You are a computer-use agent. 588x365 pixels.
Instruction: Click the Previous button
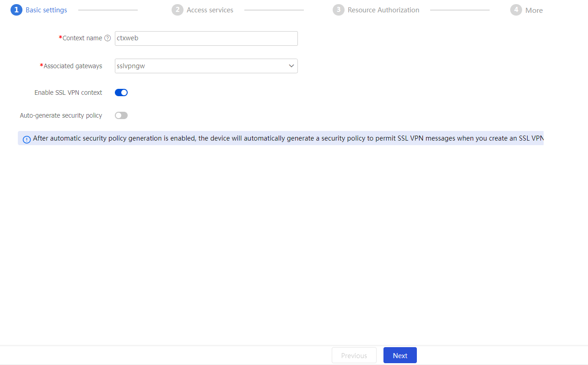[x=354, y=355]
